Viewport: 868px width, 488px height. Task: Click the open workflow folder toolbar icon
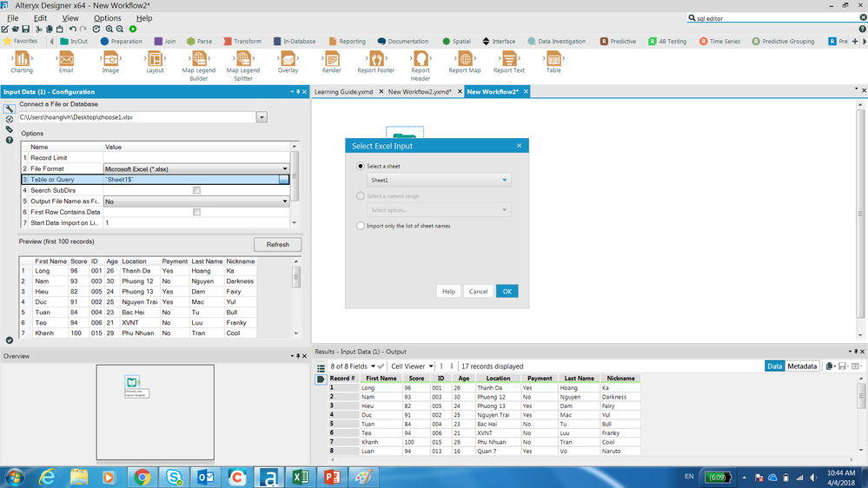15,29
